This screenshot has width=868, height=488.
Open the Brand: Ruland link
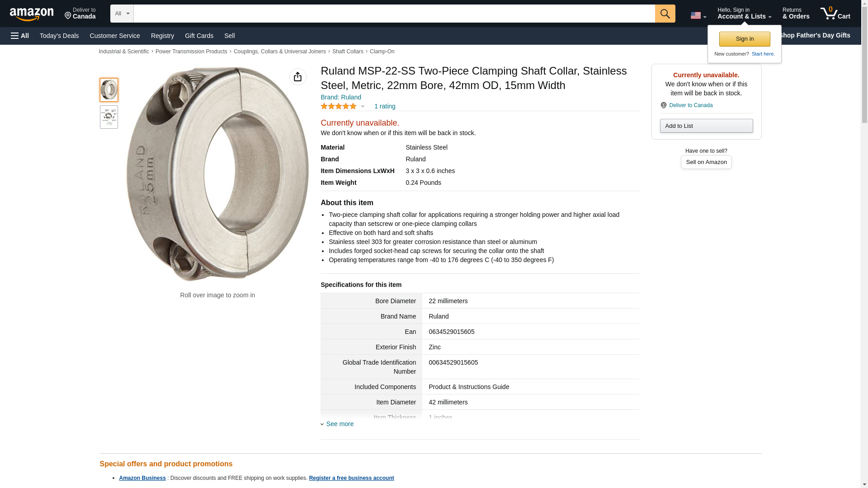point(340,97)
